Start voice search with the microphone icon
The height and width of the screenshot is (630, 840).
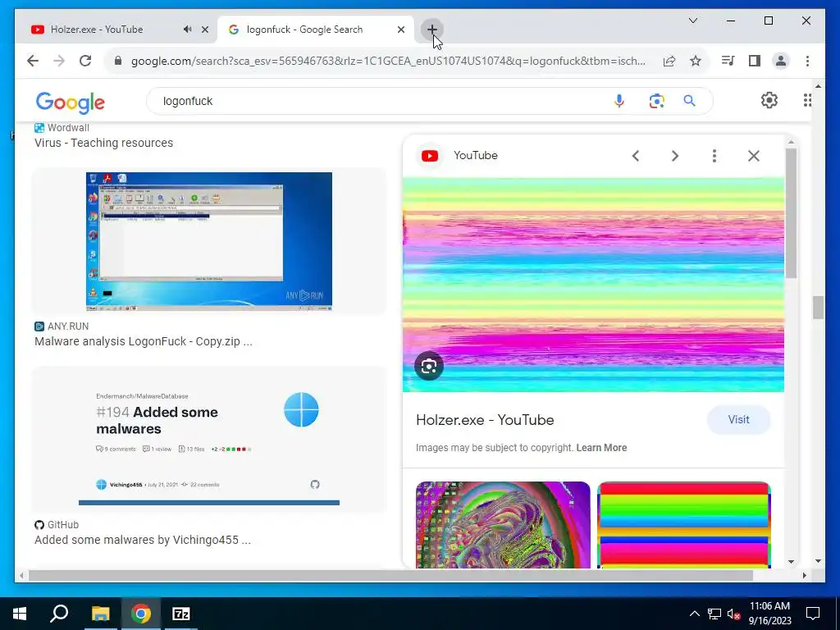[619, 101]
